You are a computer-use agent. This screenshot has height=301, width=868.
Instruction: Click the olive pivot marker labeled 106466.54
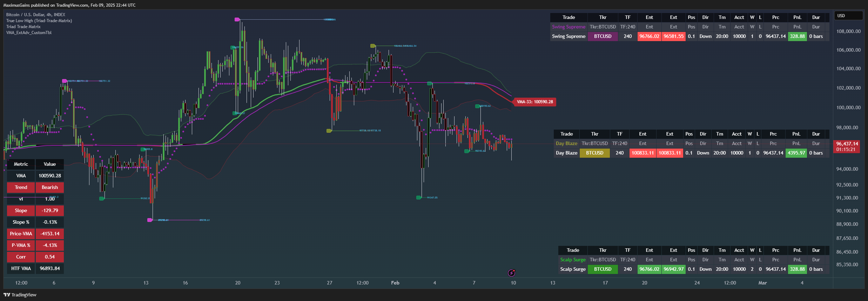(x=373, y=46)
